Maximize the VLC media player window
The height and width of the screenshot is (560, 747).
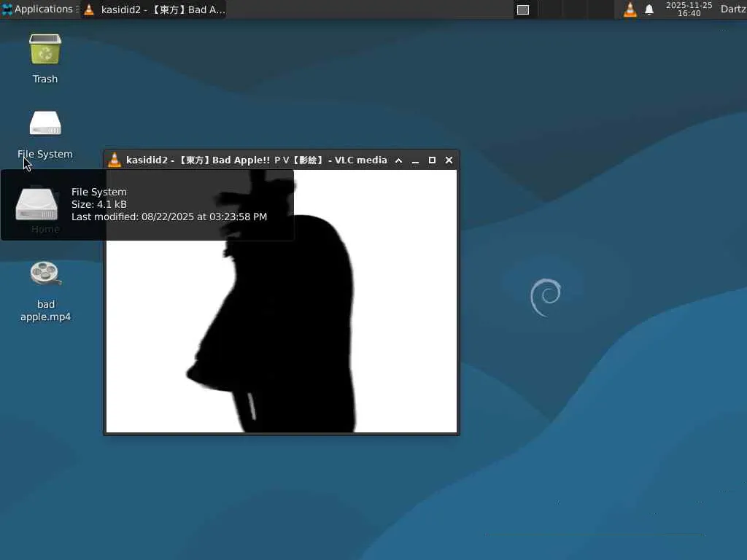(x=432, y=160)
